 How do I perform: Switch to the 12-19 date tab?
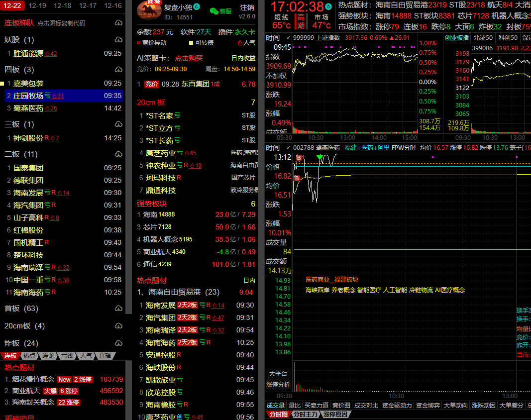37,5
